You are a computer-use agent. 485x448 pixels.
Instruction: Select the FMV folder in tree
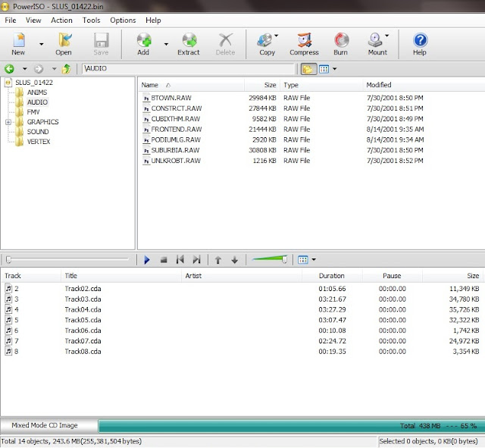33,112
